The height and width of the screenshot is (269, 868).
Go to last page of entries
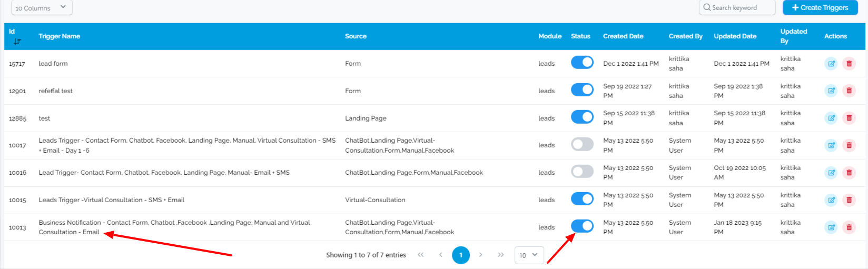click(x=500, y=255)
